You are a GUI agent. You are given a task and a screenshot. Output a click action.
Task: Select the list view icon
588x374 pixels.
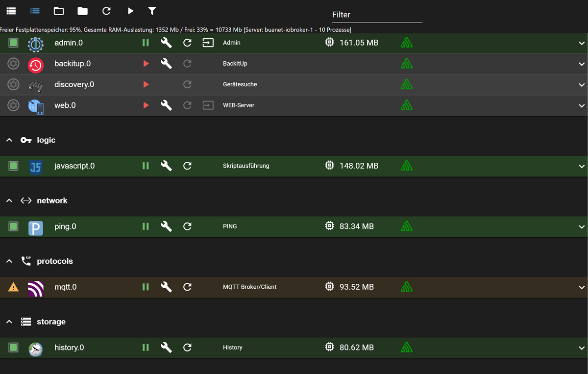35,11
